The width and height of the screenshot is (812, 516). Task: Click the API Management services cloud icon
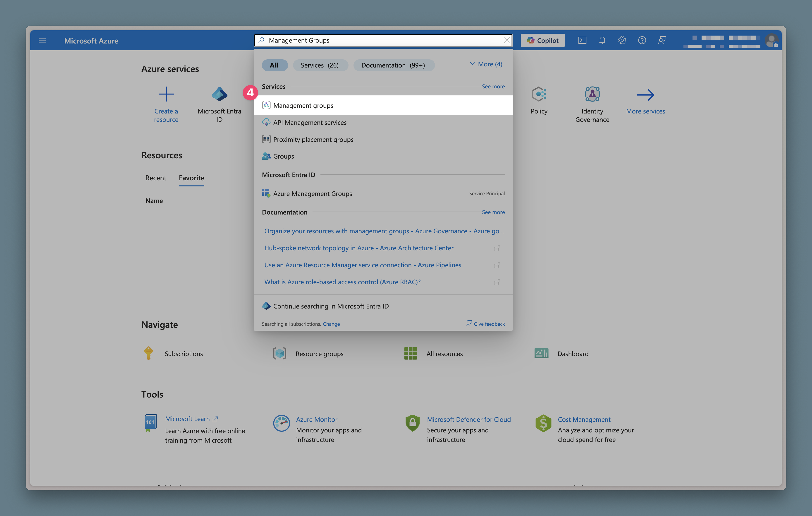(266, 122)
